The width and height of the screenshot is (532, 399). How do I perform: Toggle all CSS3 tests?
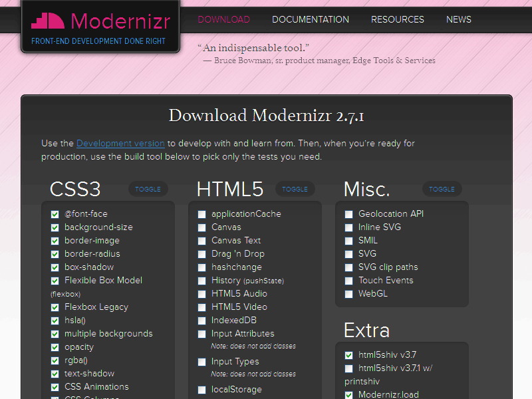tap(148, 189)
